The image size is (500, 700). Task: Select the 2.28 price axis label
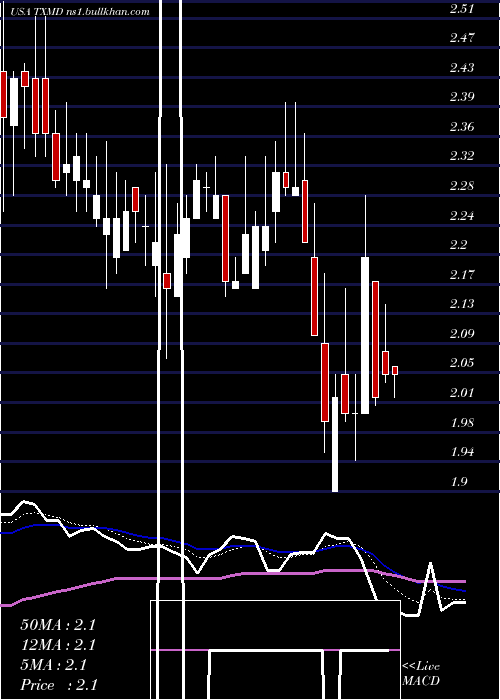(461, 186)
